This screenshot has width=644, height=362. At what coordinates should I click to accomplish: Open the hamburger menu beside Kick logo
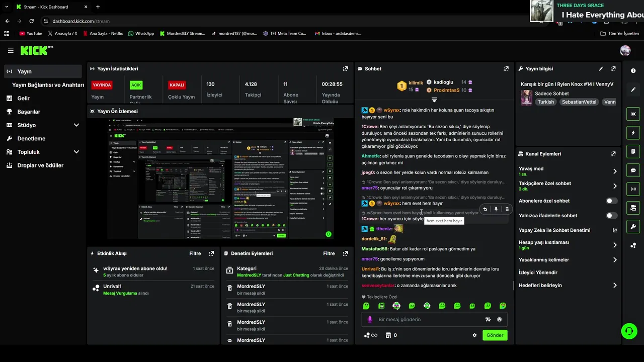(x=11, y=51)
